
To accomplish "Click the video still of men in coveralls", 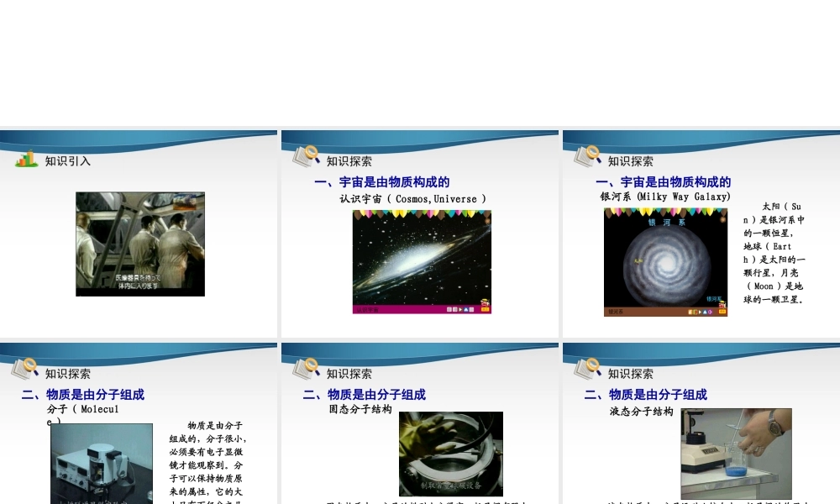I will coord(140,244).
